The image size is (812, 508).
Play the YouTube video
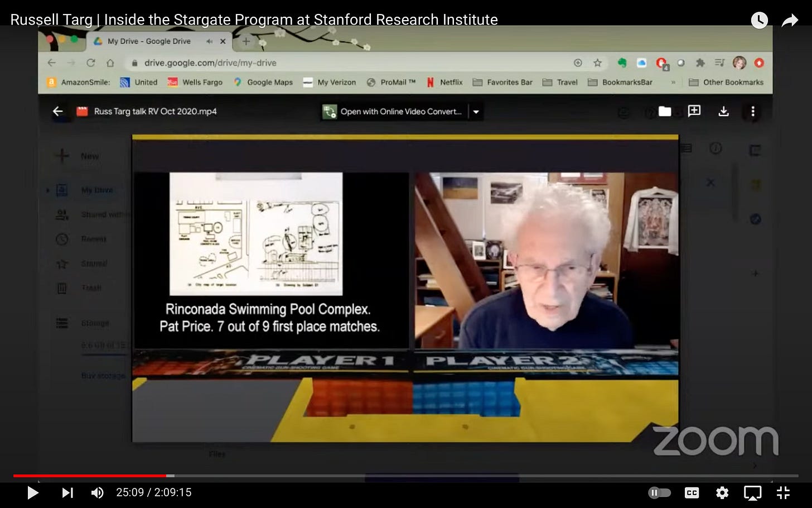tap(32, 492)
